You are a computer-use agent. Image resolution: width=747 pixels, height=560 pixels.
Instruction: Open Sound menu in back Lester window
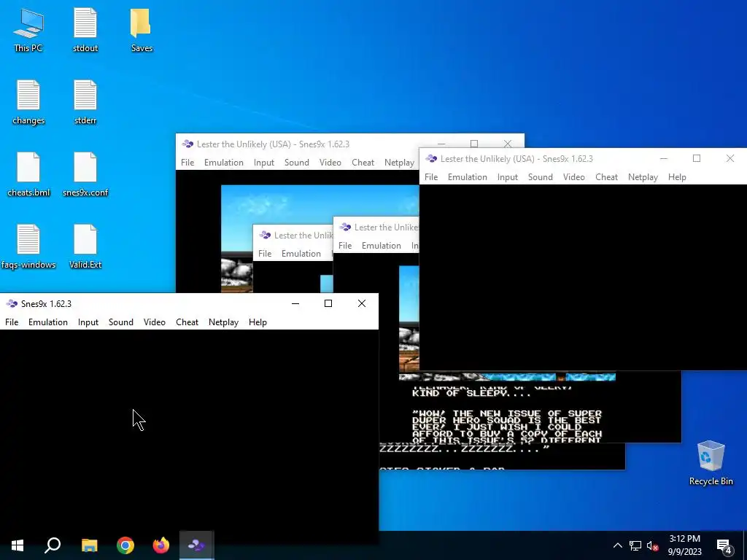click(297, 163)
